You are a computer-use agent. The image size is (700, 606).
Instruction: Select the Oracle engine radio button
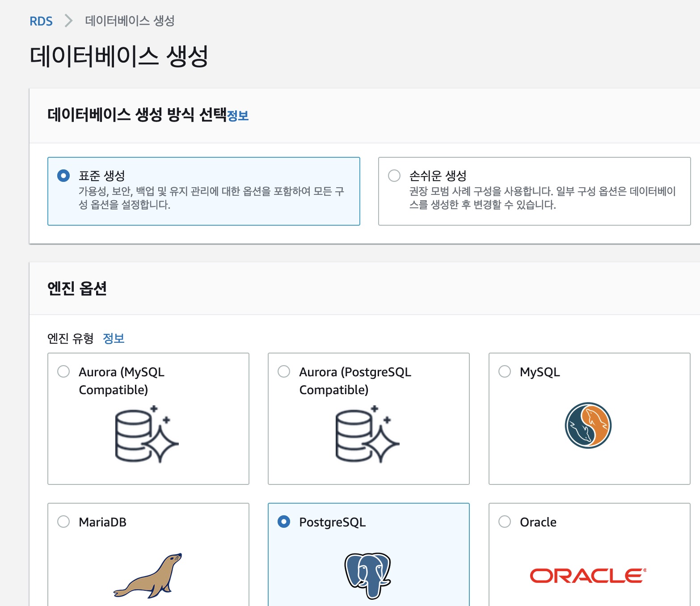(505, 522)
